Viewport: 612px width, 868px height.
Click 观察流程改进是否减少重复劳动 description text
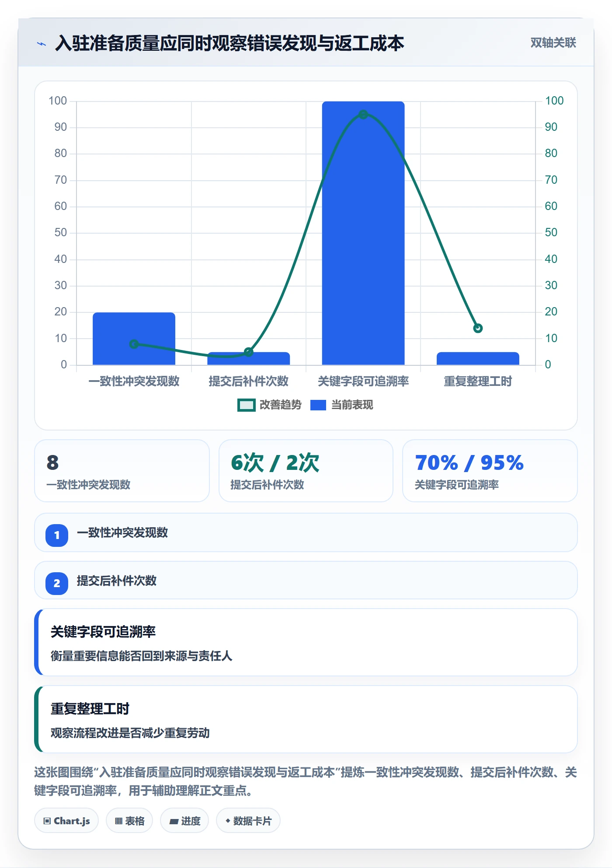point(130,733)
